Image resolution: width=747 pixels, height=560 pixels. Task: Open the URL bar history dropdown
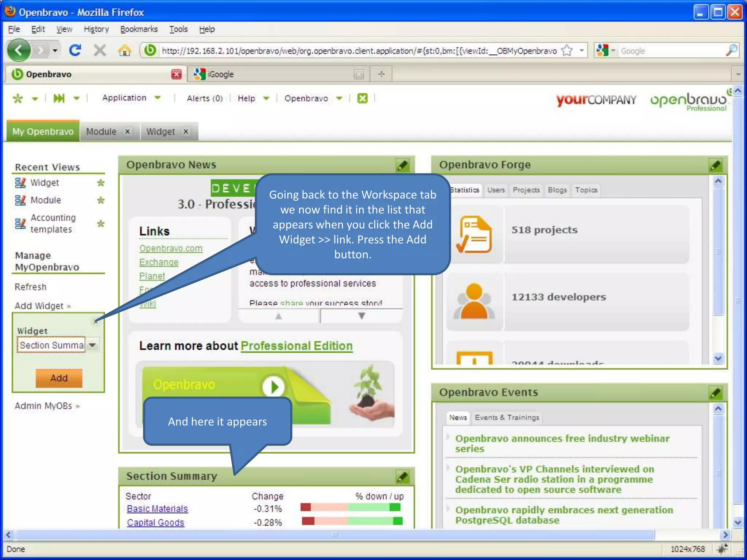pyautogui.click(x=582, y=50)
